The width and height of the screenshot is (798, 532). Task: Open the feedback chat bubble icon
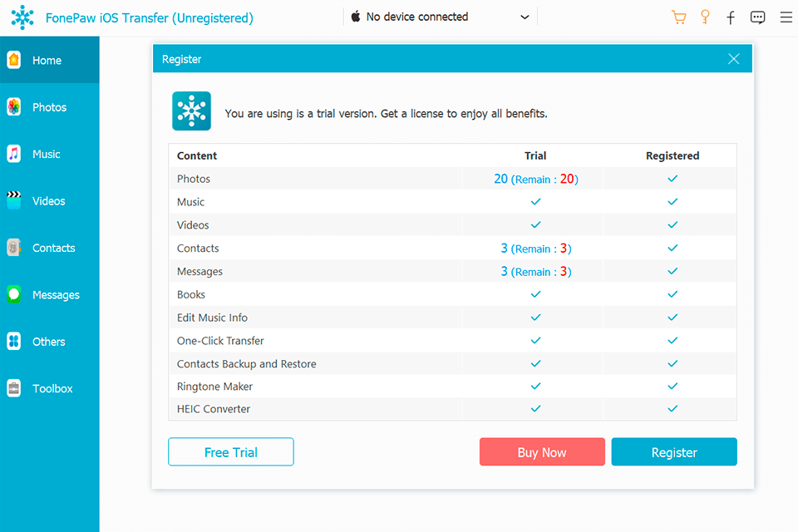pyautogui.click(x=757, y=17)
